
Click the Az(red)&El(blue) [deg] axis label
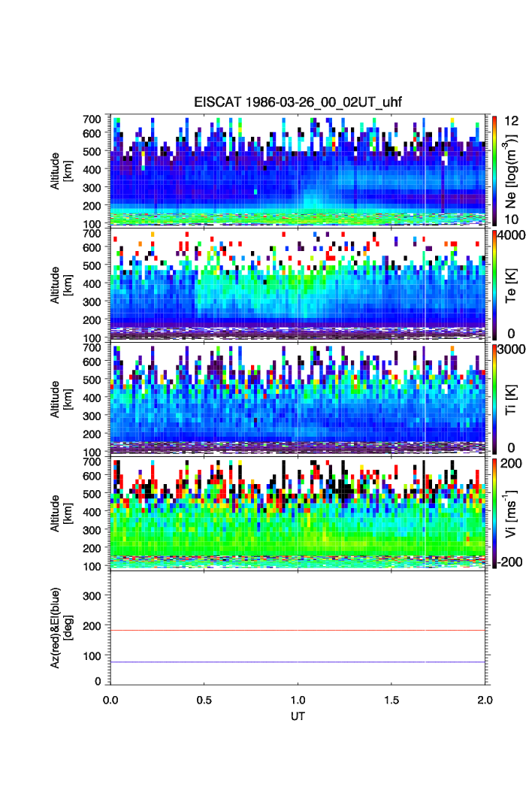pyautogui.click(x=60, y=628)
